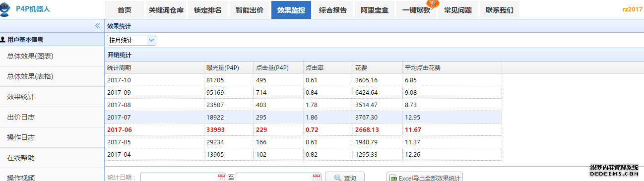Go to the 首页 tab
Screen dimensions: 644x181
point(125,10)
